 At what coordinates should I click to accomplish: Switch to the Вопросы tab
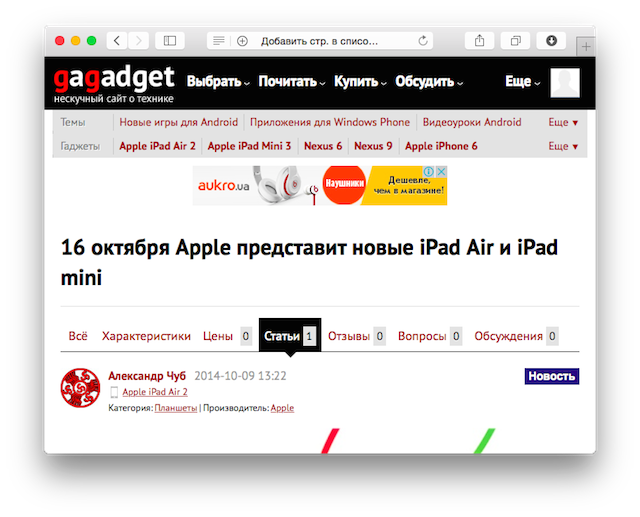coord(430,336)
